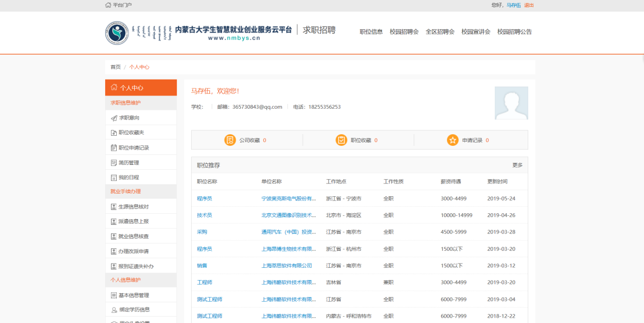644x323 pixels.
Task: Open 职位收藏夹 via its folder icon
Action: tap(114, 133)
